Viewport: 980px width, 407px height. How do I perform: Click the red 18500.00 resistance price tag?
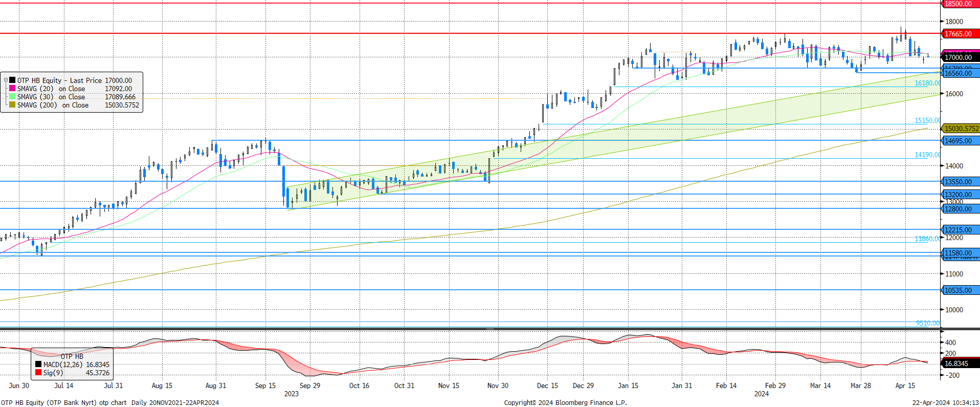961,4
